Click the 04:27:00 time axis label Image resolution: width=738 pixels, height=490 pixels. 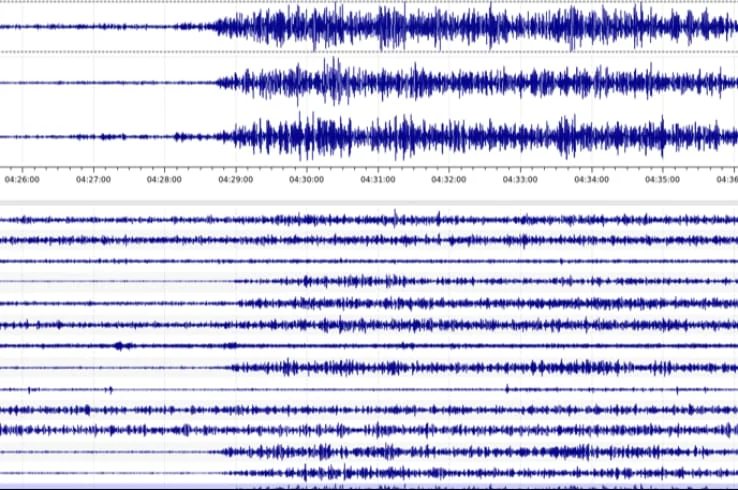pos(93,180)
